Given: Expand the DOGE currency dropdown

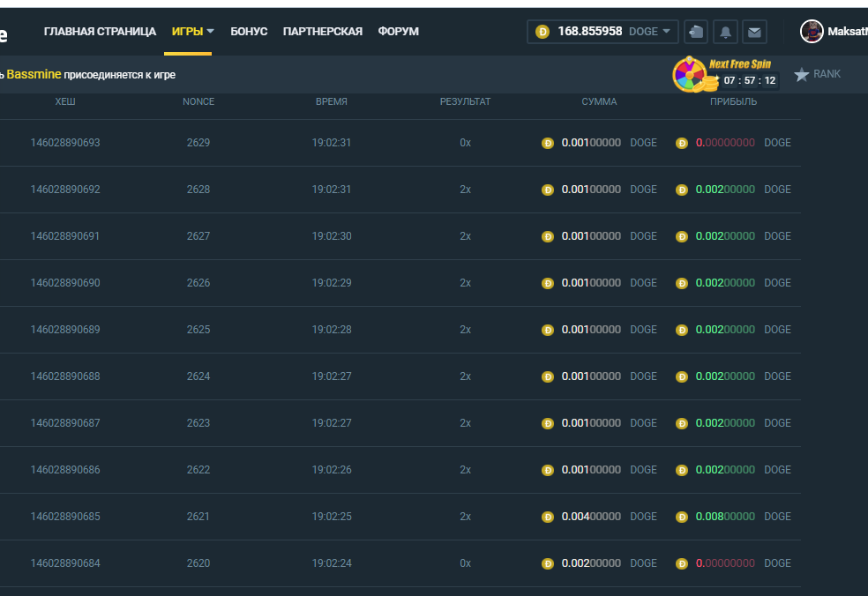Looking at the screenshot, I should click(x=653, y=32).
